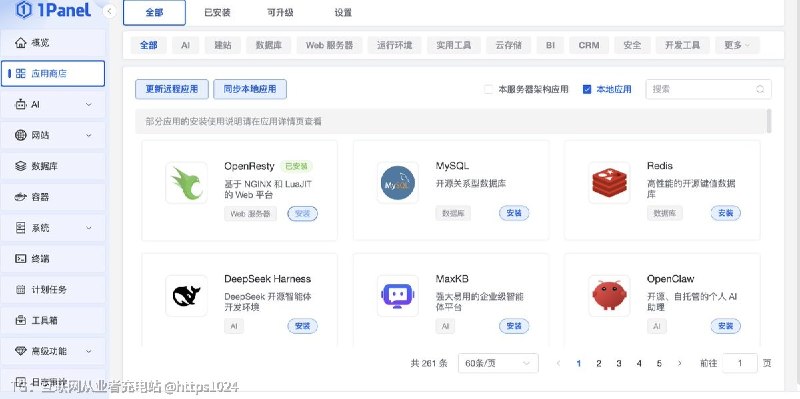Switch to the 可升级 tab

280,13
